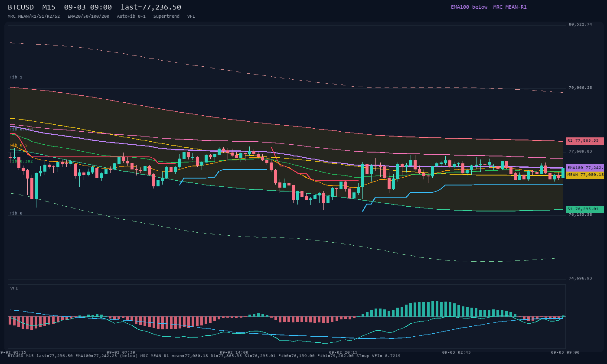
Task: Click the 09-03 09:00 time axis label
Action: coord(565,352)
